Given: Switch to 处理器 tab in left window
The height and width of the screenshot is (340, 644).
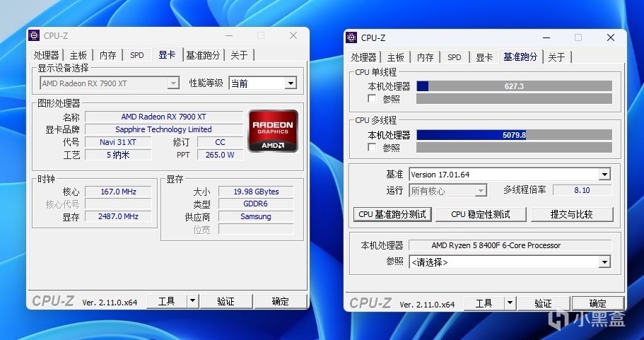Looking at the screenshot, I should coord(47,55).
